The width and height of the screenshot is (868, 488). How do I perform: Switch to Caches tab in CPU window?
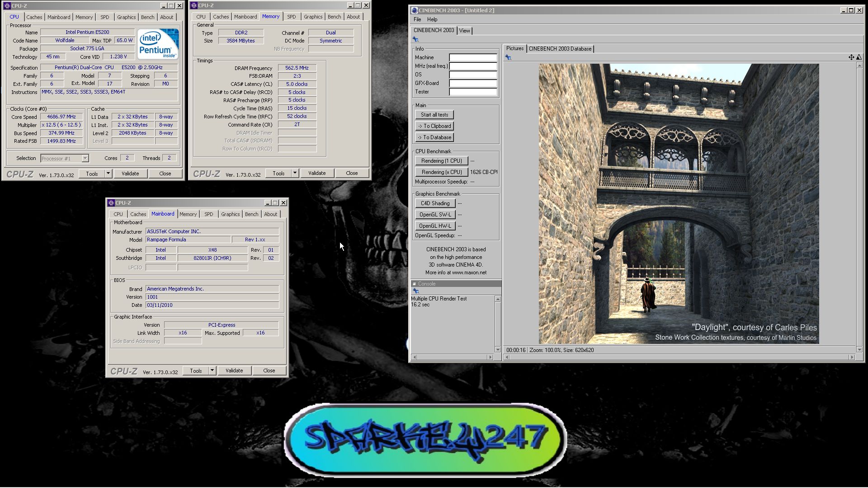tap(34, 17)
